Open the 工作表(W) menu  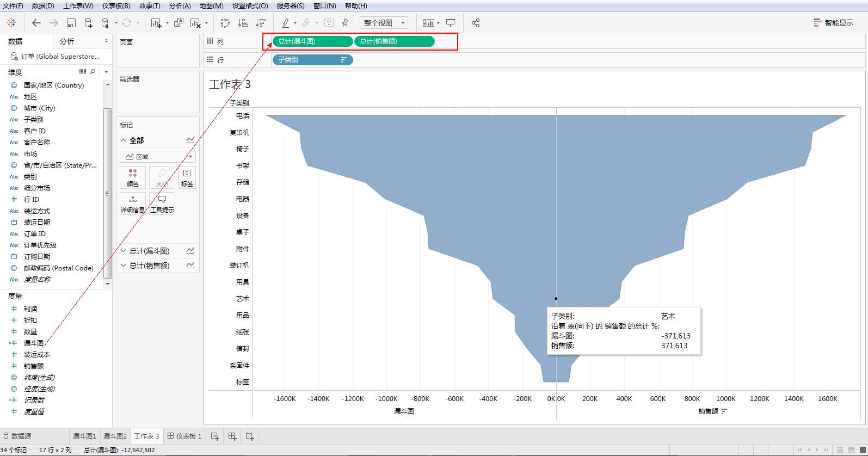78,6
